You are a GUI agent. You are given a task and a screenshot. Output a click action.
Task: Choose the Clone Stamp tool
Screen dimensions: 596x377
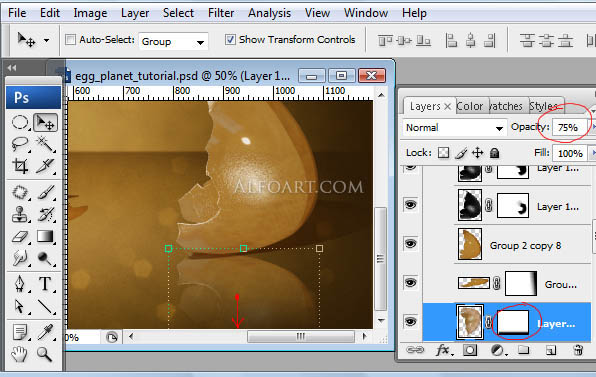tap(19, 214)
